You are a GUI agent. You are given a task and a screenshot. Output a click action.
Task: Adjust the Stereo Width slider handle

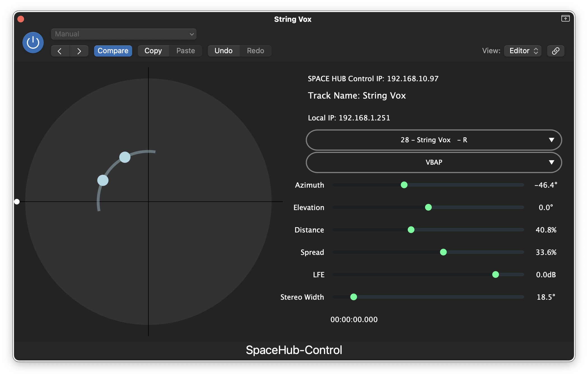pos(354,297)
